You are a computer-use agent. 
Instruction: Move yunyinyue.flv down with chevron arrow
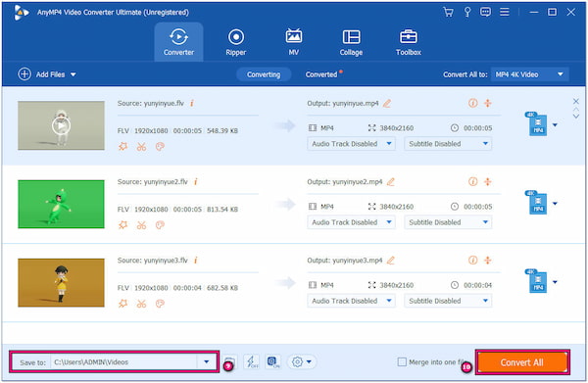pyautogui.click(x=576, y=117)
